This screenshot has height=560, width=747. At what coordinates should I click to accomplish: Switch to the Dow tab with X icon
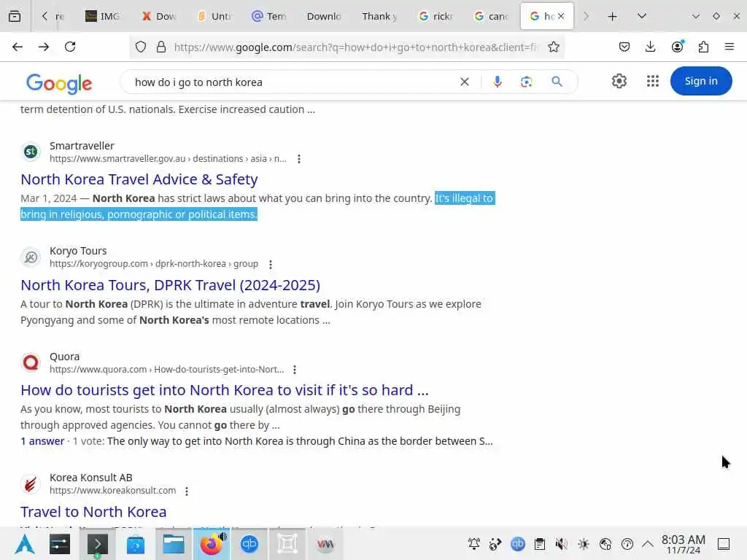(x=158, y=16)
